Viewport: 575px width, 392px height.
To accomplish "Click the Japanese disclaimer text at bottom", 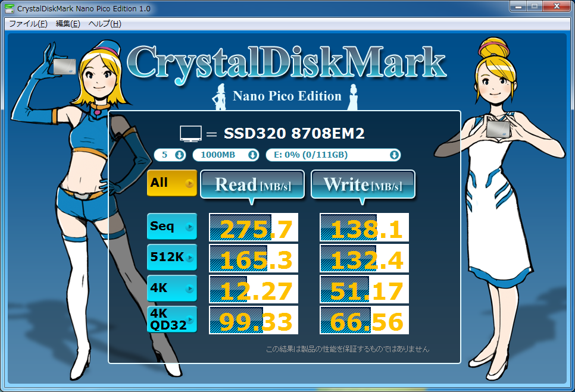I will click(x=347, y=349).
